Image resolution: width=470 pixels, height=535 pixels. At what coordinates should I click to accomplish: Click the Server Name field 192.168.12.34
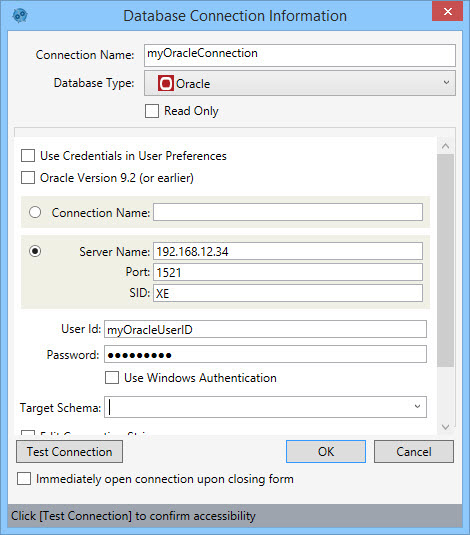(x=288, y=251)
